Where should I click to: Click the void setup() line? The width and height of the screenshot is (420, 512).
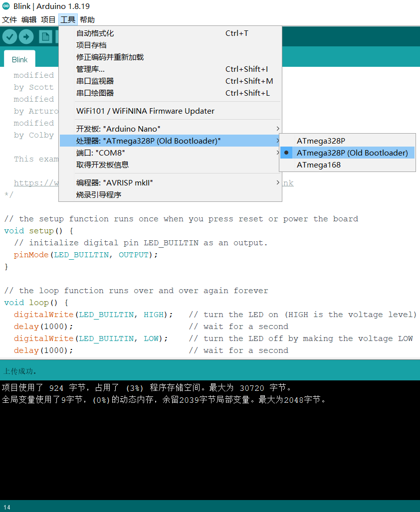[x=38, y=231]
